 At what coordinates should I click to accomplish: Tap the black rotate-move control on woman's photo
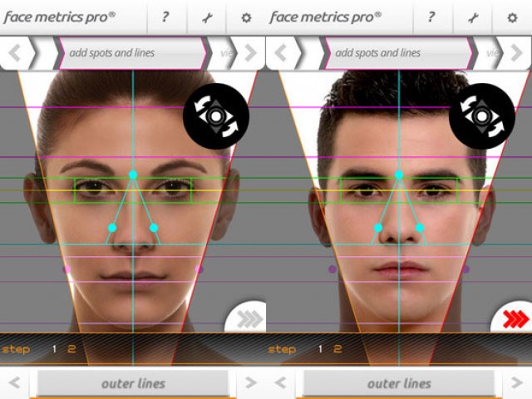pos(215,116)
